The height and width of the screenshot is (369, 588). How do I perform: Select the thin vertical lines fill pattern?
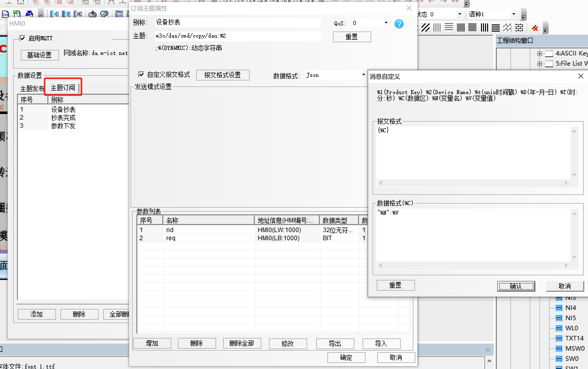437,27
